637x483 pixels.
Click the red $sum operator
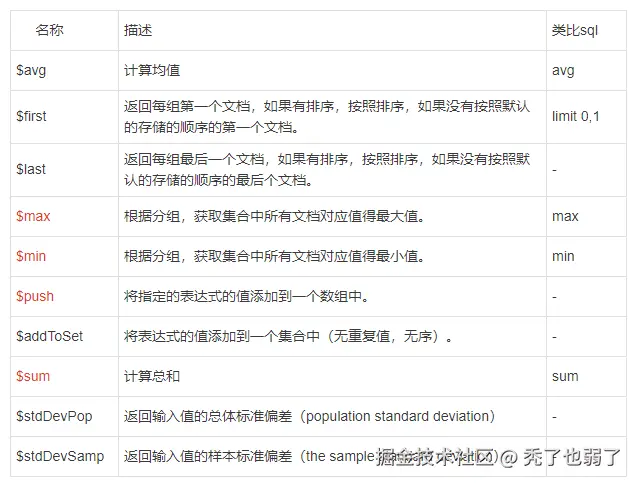(x=33, y=376)
